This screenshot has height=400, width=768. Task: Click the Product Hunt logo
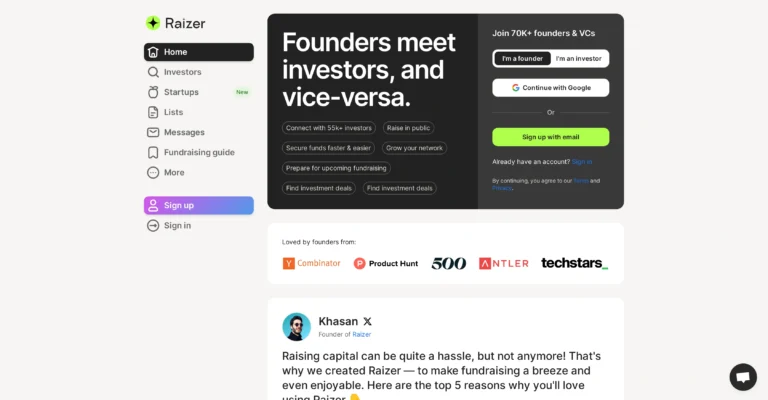tap(385, 263)
